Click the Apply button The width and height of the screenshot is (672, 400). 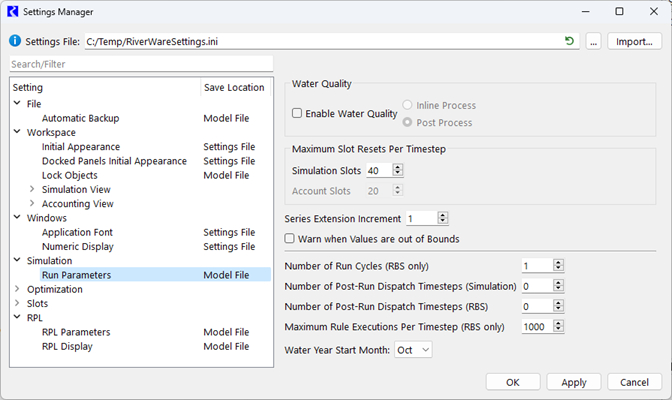tap(573, 382)
